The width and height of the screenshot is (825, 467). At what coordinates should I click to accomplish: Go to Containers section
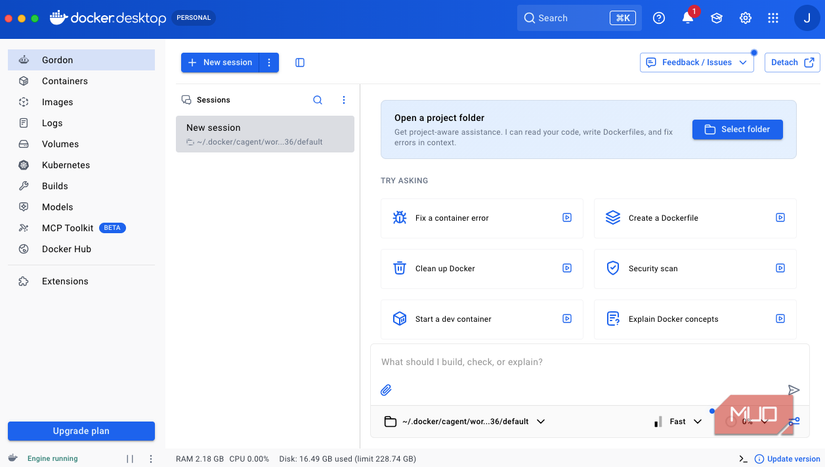click(x=81, y=81)
